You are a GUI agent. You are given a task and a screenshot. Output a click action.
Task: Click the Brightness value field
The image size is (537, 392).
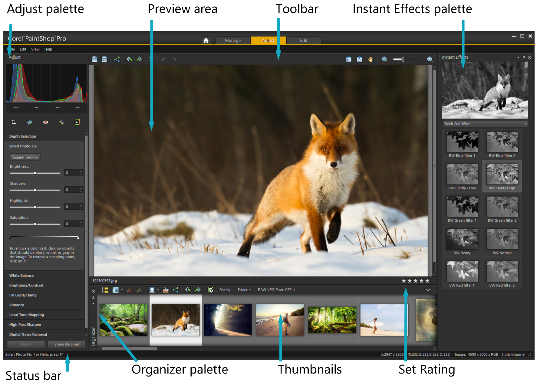[72, 173]
